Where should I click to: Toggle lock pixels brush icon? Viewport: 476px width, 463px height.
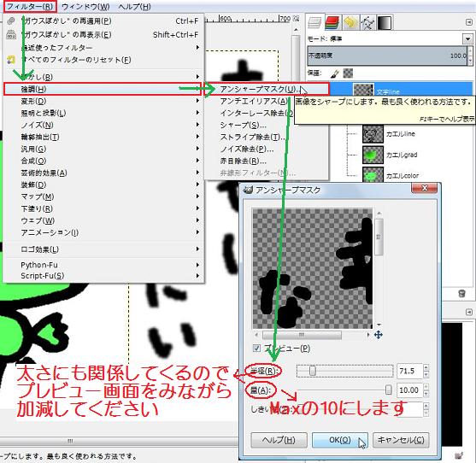point(334,73)
